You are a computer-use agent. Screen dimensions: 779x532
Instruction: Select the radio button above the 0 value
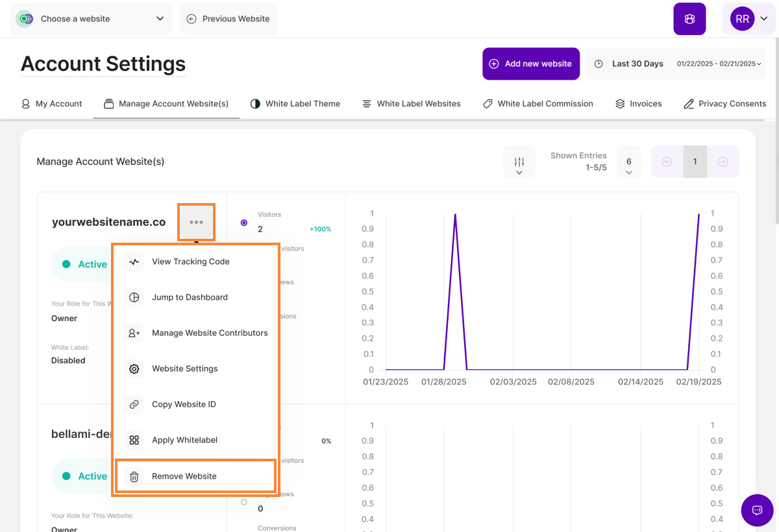pos(244,502)
